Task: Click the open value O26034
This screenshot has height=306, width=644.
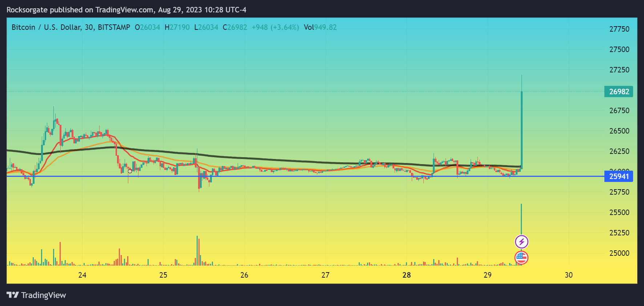Action: pos(148,27)
